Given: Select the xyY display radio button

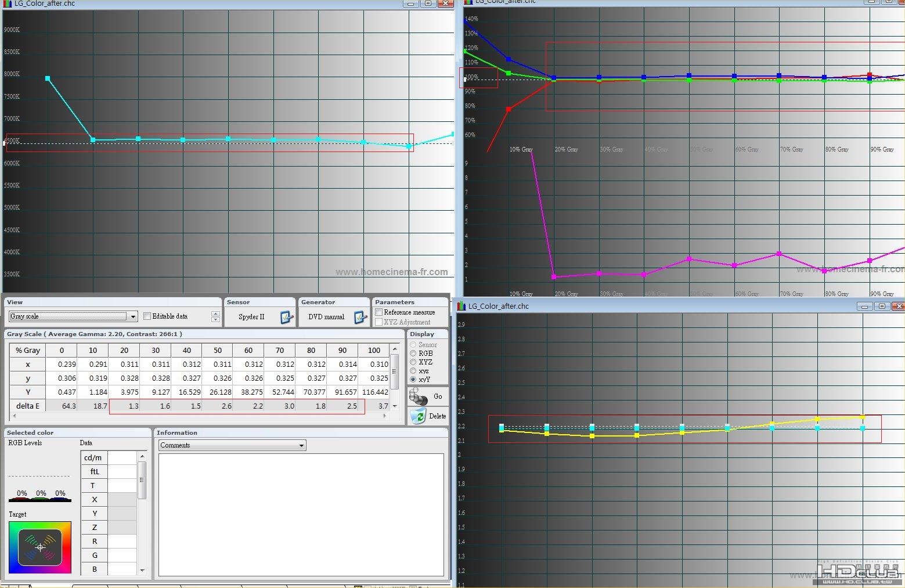Looking at the screenshot, I should coord(413,380).
